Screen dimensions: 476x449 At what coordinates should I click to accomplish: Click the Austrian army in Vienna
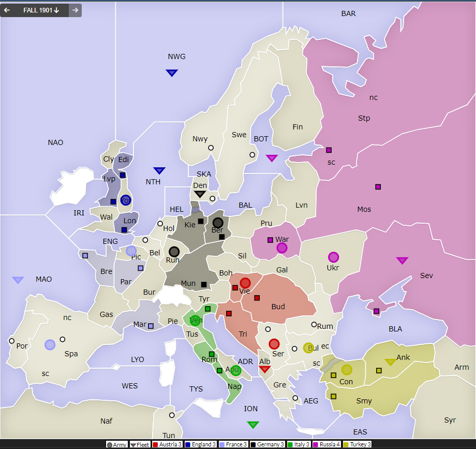pyautogui.click(x=245, y=283)
